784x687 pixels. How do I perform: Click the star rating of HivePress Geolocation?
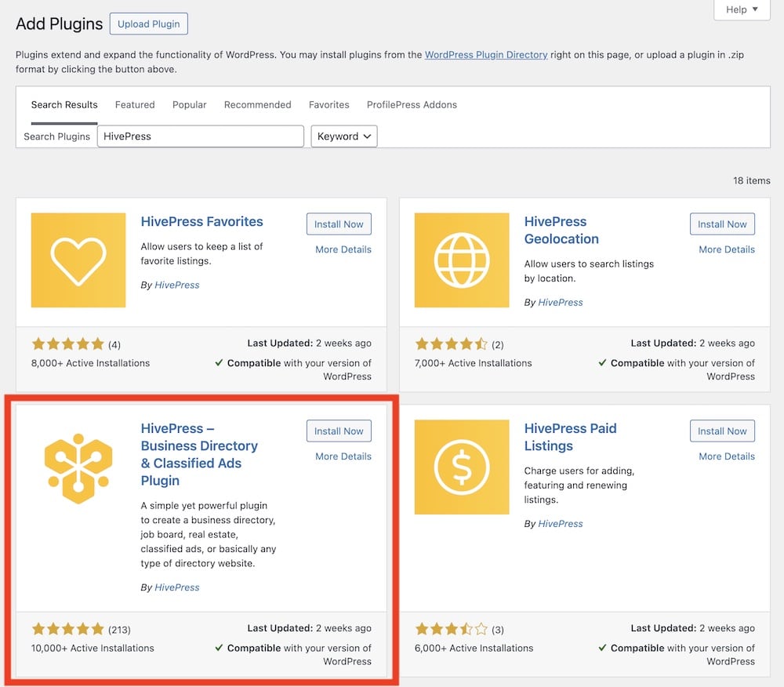pos(451,344)
